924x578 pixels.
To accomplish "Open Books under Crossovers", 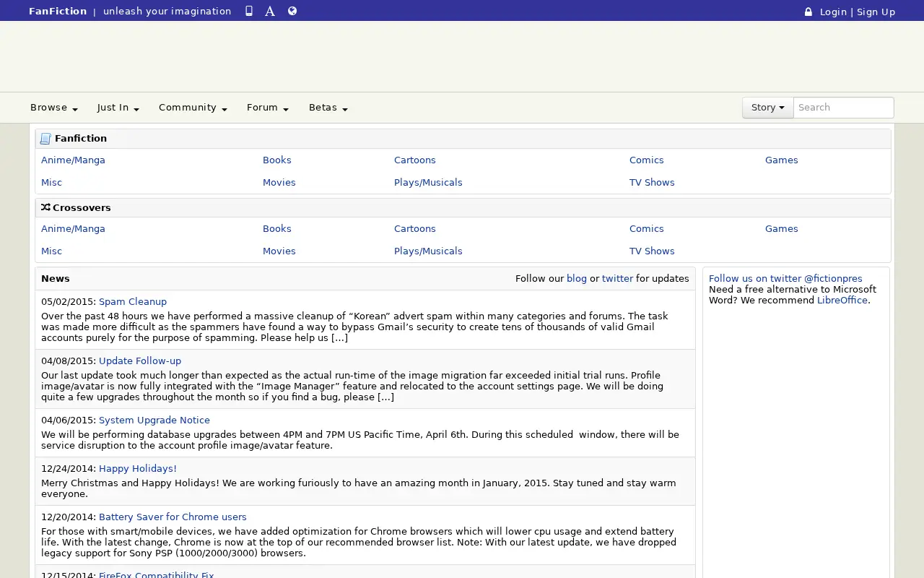I will point(277,229).
